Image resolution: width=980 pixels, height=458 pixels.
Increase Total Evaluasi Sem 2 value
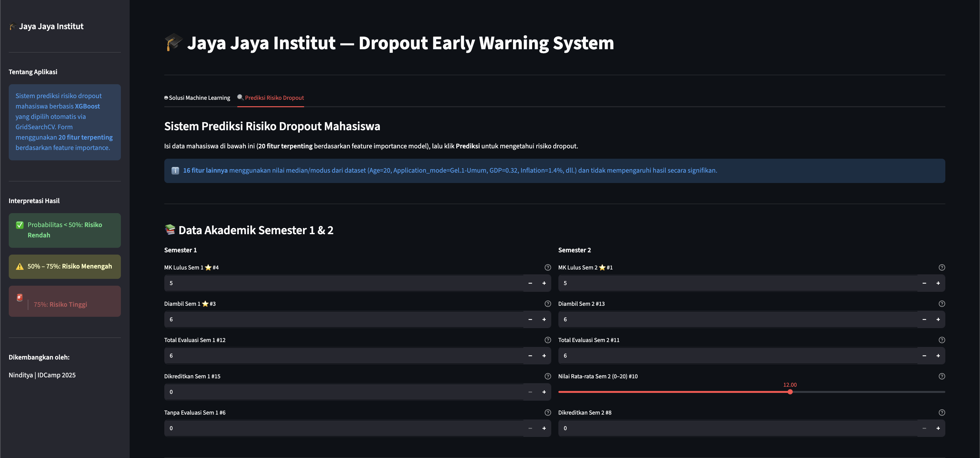938,356
